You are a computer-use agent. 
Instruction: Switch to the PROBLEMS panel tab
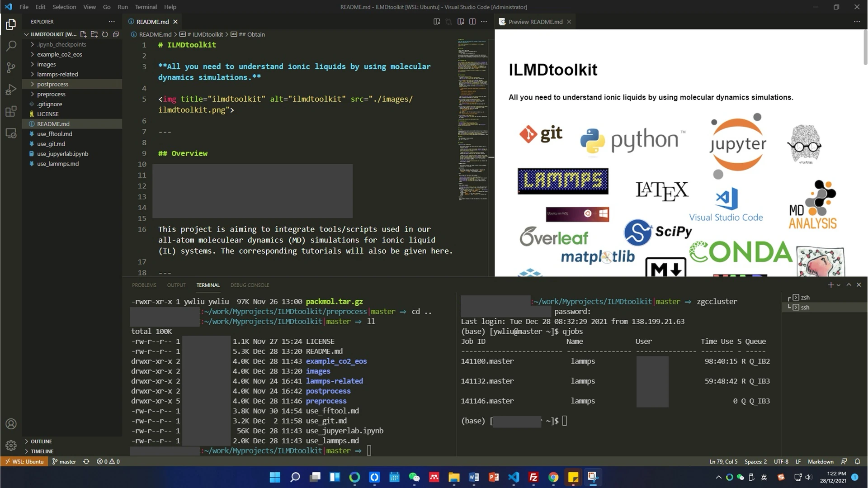[144, 285]
